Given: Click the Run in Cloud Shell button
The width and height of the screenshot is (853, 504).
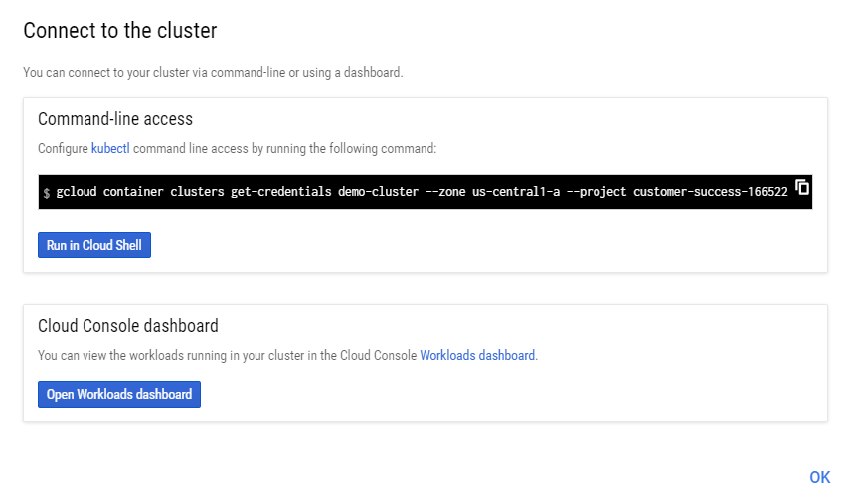Looking at the screenshot, I should [x=94, y=245].
